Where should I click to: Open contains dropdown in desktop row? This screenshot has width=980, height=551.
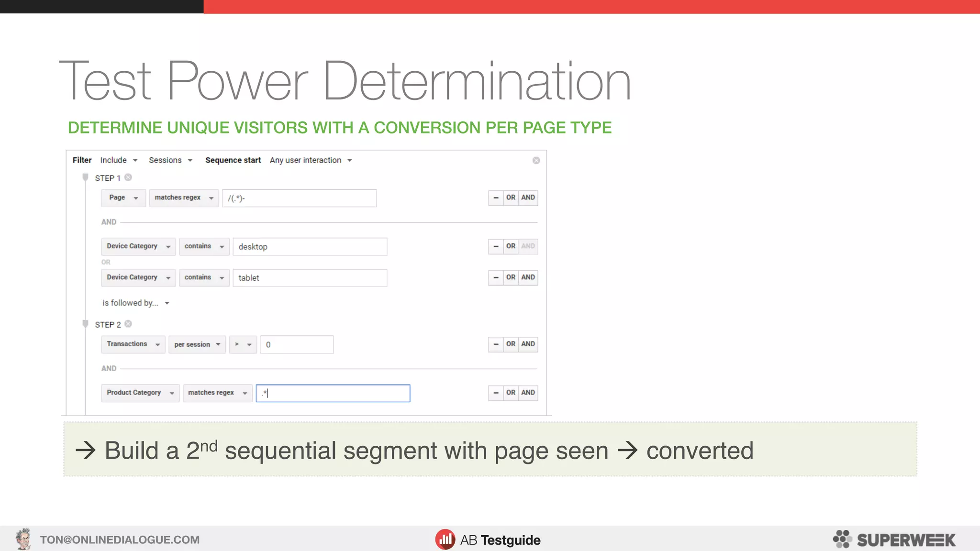[x=204, y=246]
